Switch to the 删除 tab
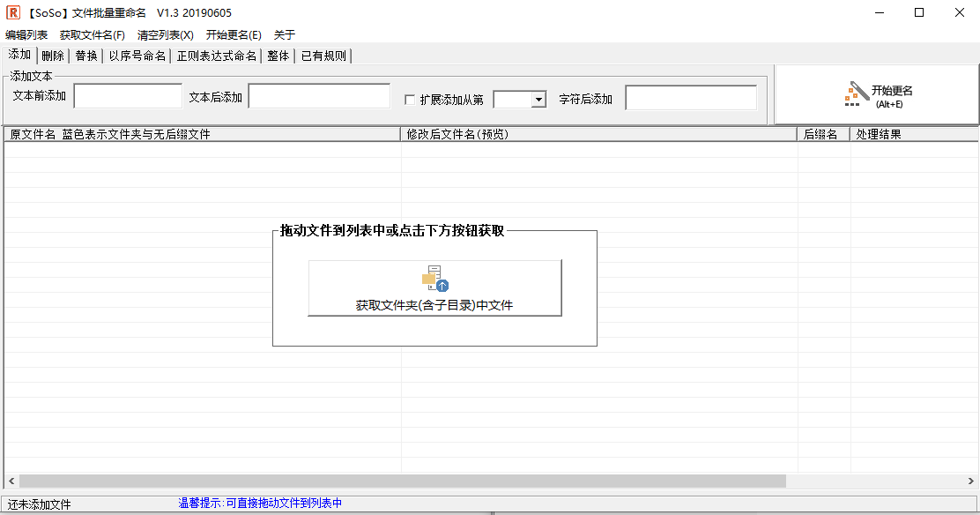Image resolution: width=980 pixels, height=515 pixels. (x=51, y=55)
